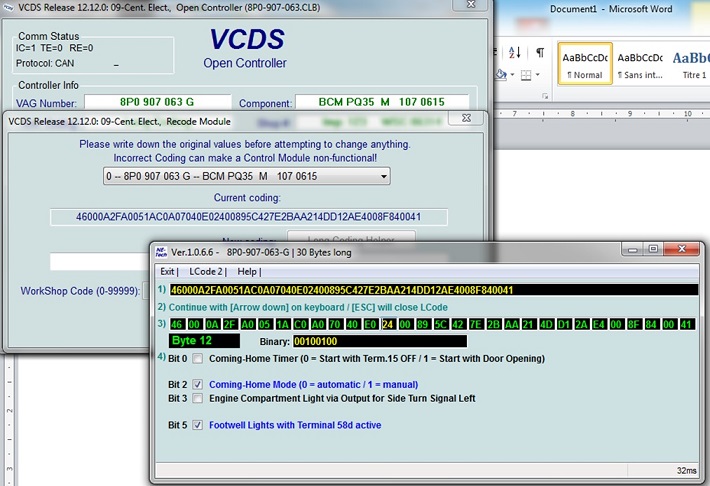Select byte cell with value 2F
The image size is (710, 486).
pos(230,324)
